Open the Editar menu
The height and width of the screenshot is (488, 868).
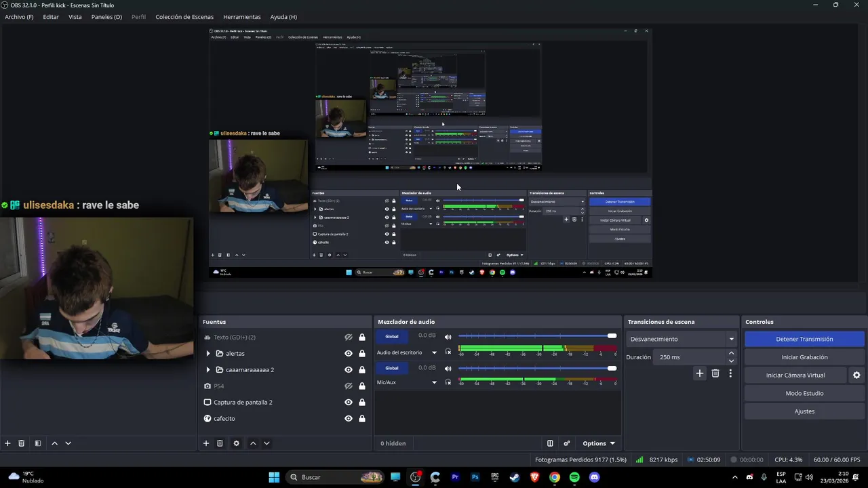51,17
